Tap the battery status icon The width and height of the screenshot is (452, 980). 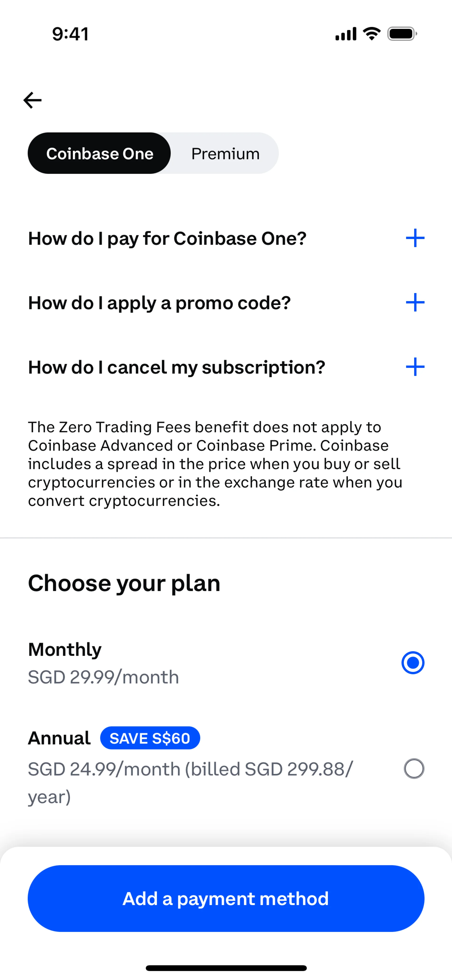pos(402,34)
